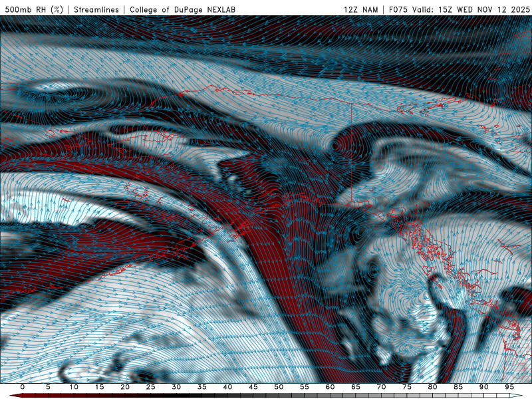Click the 'Streamlines' label in header

pyautogui.click(x=96, y=9)
